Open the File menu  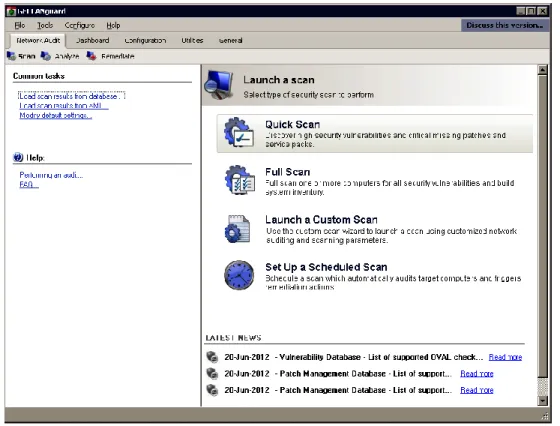tap(20, 25)
